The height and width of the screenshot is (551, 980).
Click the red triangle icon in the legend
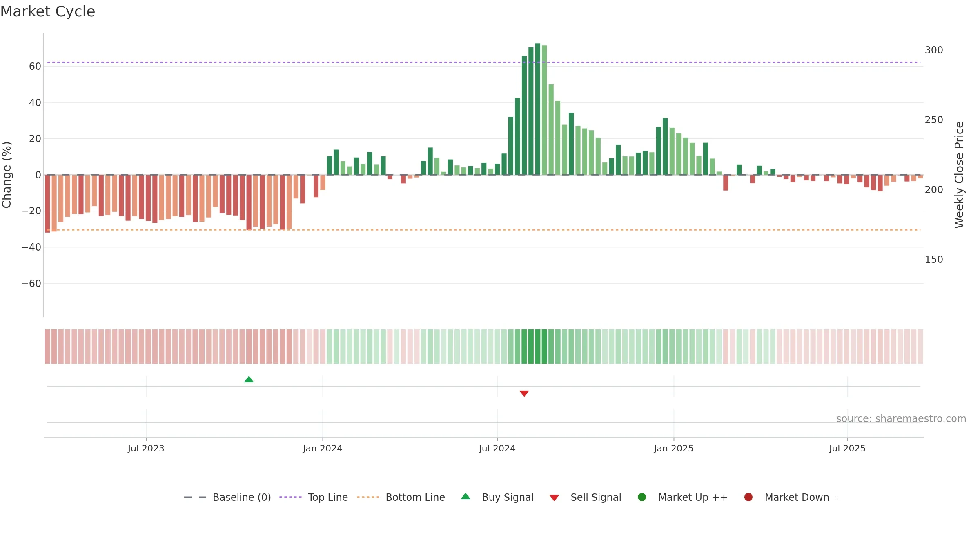click(x=554, y=498)
